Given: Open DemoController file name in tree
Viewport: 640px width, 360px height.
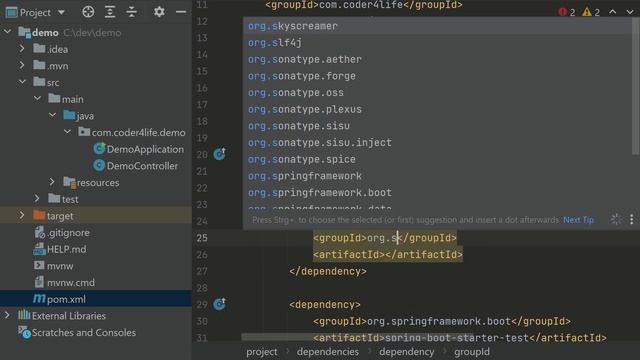Looking at the screenshot, I should [142, 166].
